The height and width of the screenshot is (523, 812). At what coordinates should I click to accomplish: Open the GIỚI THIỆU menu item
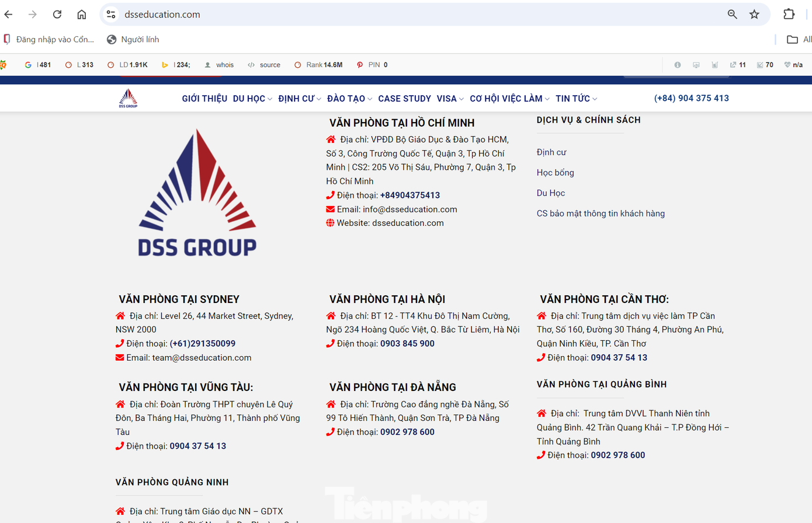point(204,99)
